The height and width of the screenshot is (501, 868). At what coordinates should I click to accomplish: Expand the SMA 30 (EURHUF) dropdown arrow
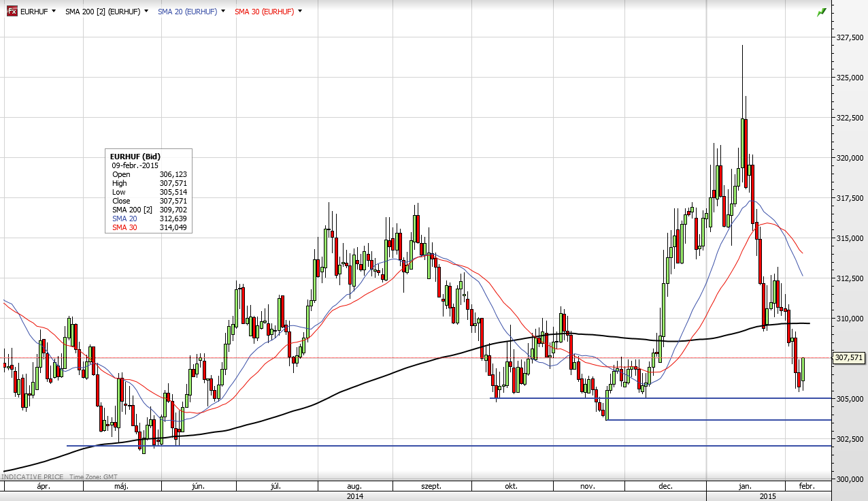(x=300, y=12)
